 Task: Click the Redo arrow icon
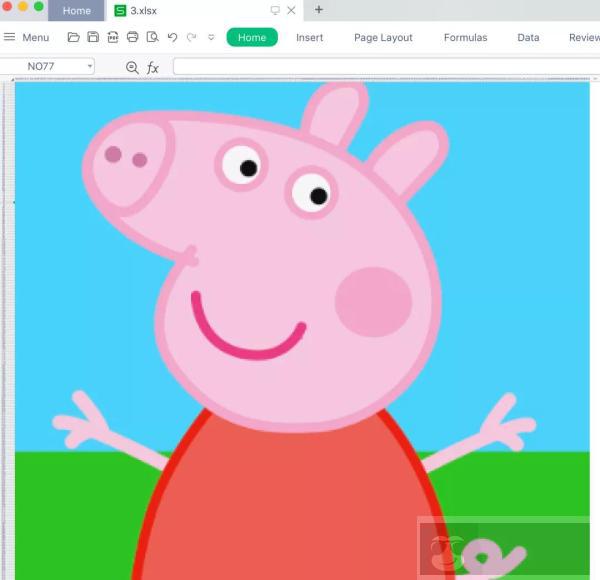click(x=191, y=37)
